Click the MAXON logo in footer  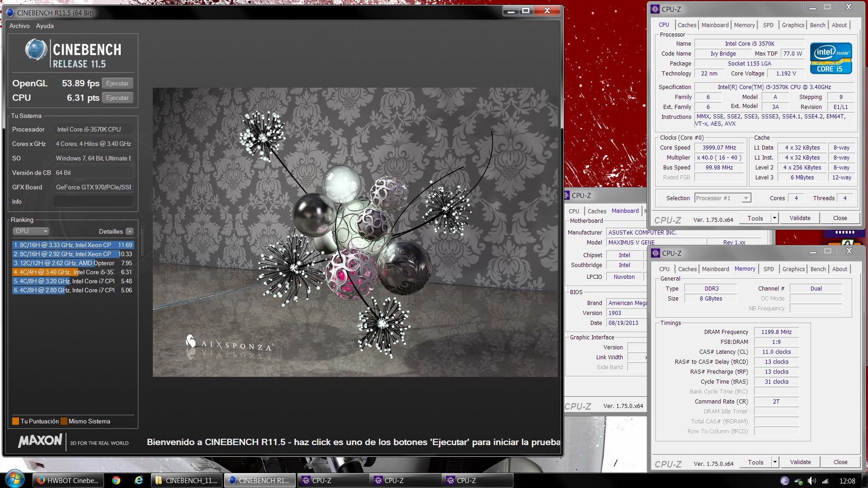[x=40, y=441]
